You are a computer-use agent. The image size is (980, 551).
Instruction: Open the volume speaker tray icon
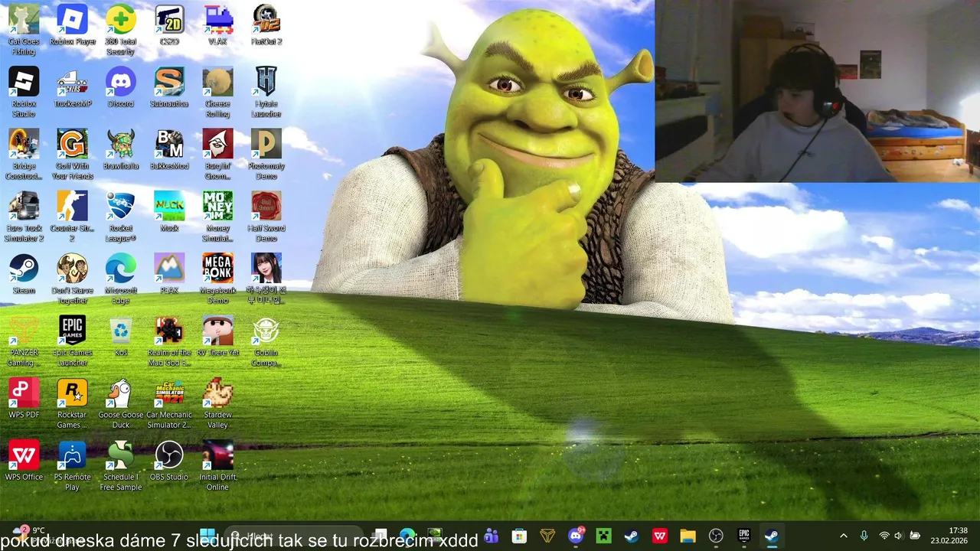pos(898,536)
